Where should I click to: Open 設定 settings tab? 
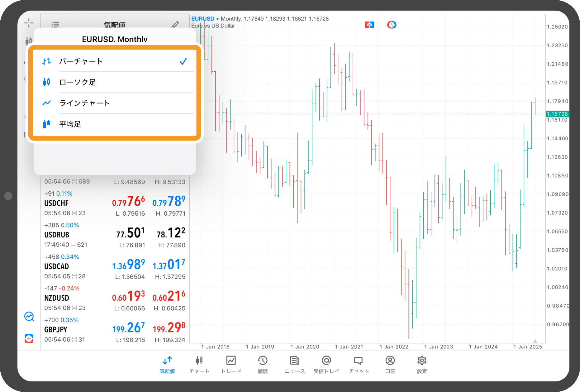[422, 365]
